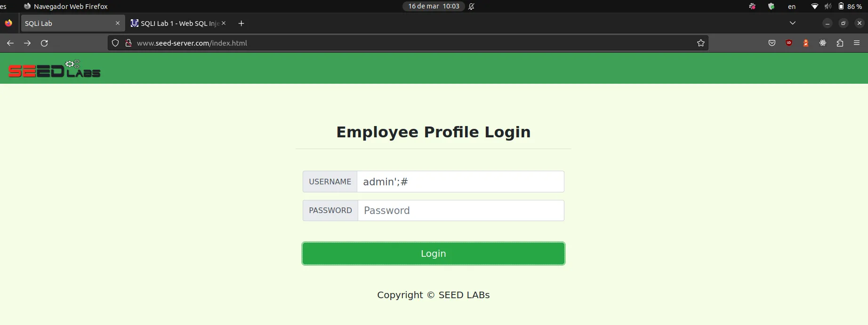Save the page to Pocket
This screenshot has height=325, width=868.
click(772, 43)
